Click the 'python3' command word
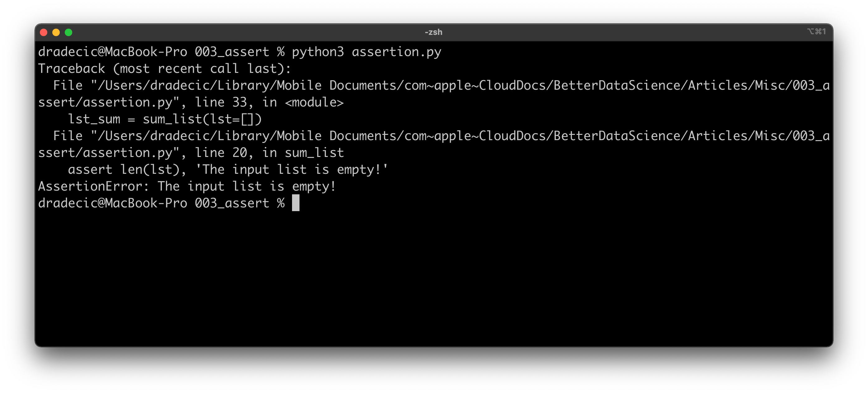 point(318,52)
